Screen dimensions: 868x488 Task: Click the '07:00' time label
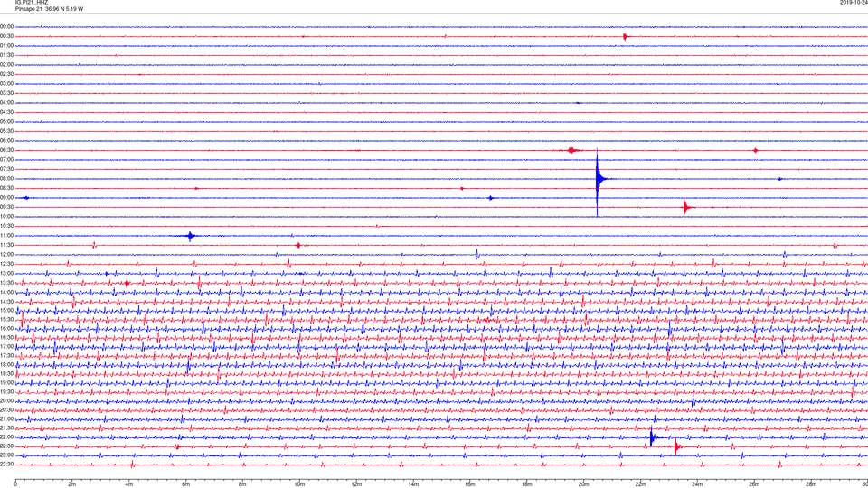tap(6, 160)
